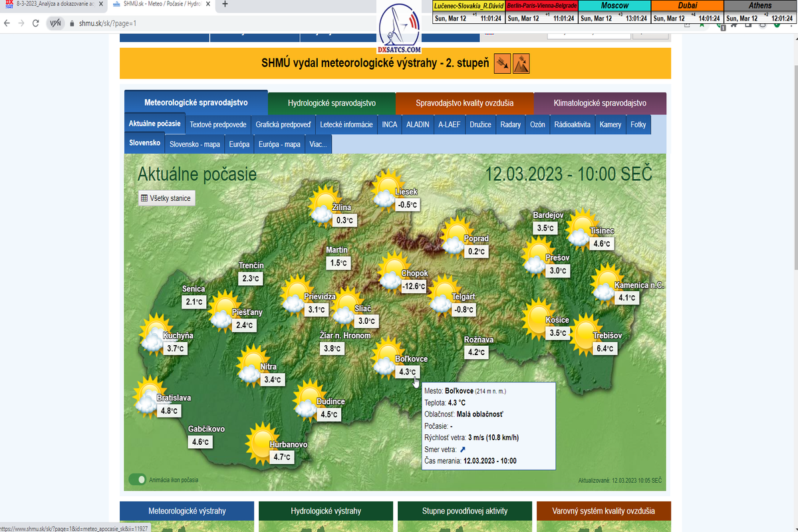Open the left warning icon in yellow banner
Viewport: 798px width, 532px height.
[503, 63]
